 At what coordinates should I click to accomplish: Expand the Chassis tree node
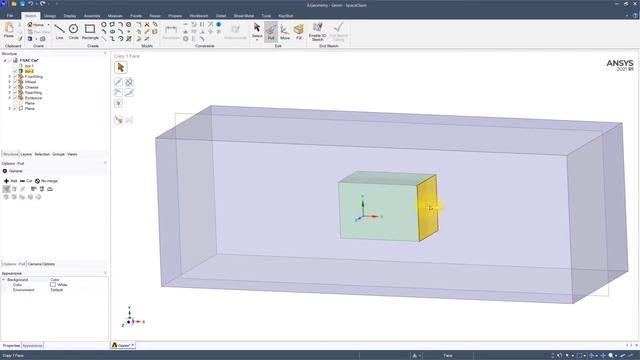pyautogui.click(x=10, y=87)
